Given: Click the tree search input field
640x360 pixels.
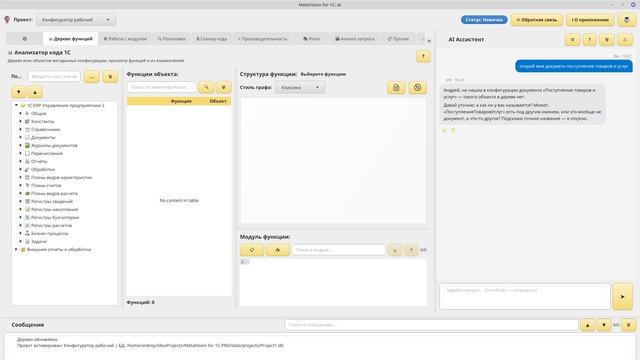Looking at the screenshot, I should tap(54, 76).
